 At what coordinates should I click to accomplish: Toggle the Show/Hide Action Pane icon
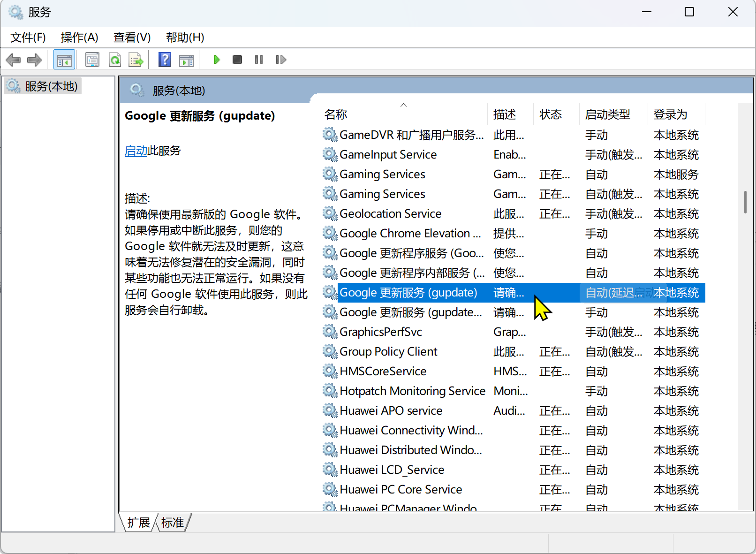186,60
